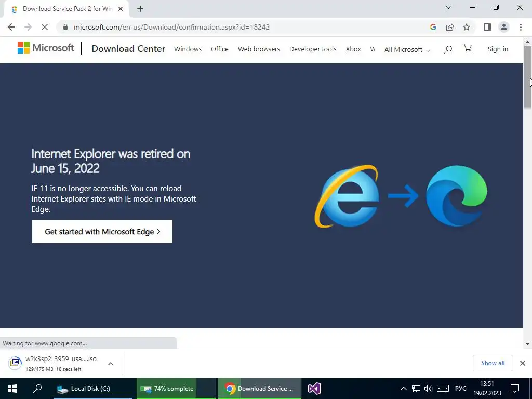532x399 pixels.
Task: Open the shopping cart
Action: (x=468, y=48)
